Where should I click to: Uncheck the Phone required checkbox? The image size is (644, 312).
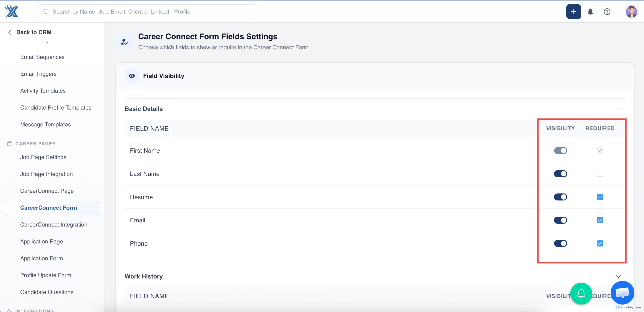click(x=600, y=243)
